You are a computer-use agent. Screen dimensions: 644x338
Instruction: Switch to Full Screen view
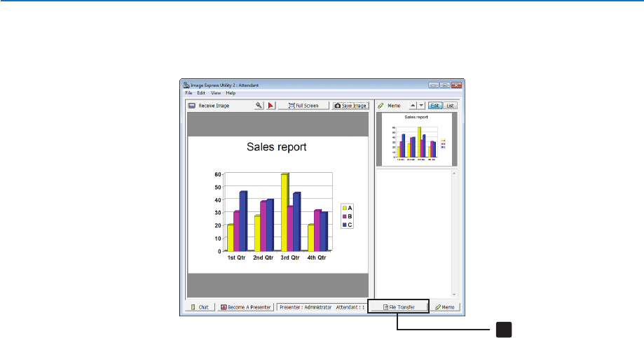303,106
